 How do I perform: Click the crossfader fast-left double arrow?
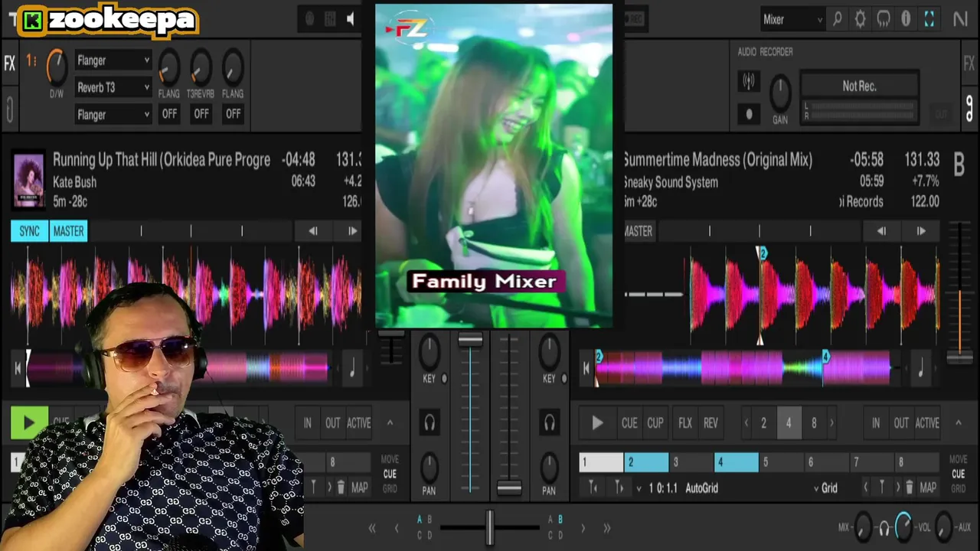tap(372, 528)
